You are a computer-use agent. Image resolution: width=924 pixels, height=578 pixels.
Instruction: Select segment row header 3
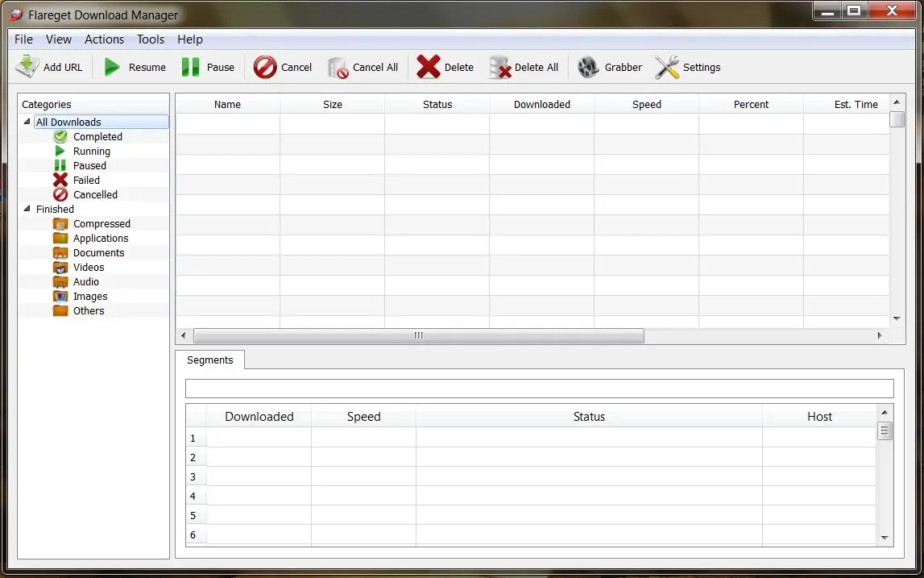tap(197, 476)
